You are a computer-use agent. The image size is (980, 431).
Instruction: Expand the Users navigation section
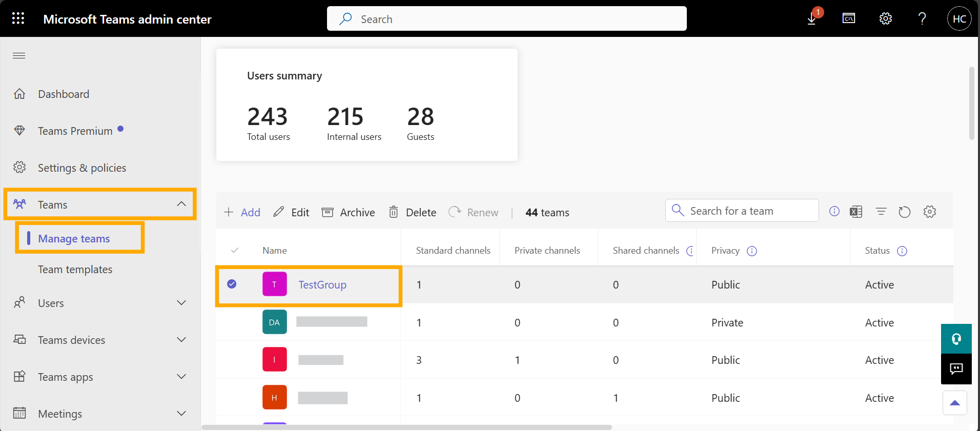[x=181, y=303]
